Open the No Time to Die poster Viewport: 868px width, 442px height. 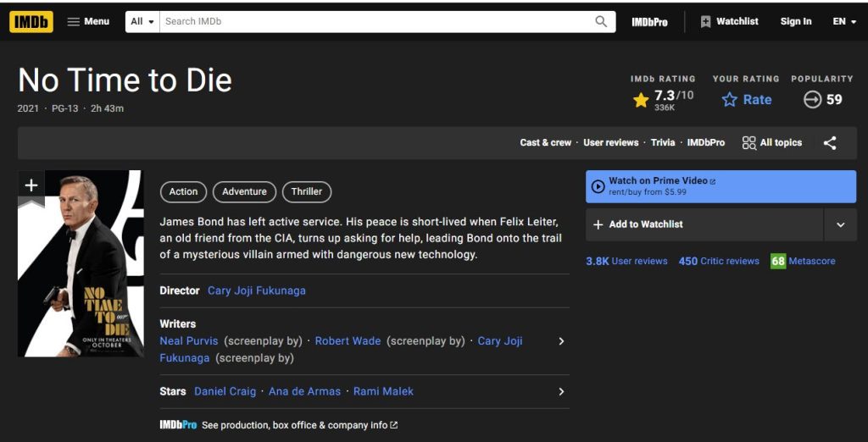(81, 263)
